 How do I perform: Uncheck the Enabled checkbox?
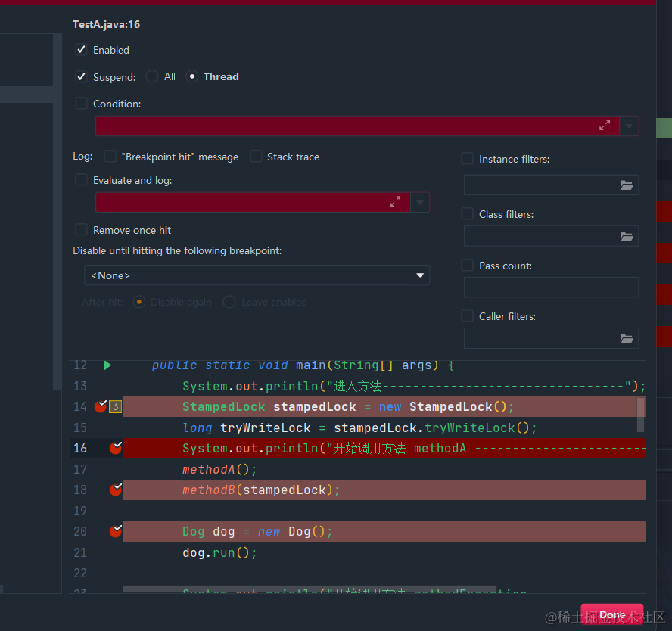(81, 50)
